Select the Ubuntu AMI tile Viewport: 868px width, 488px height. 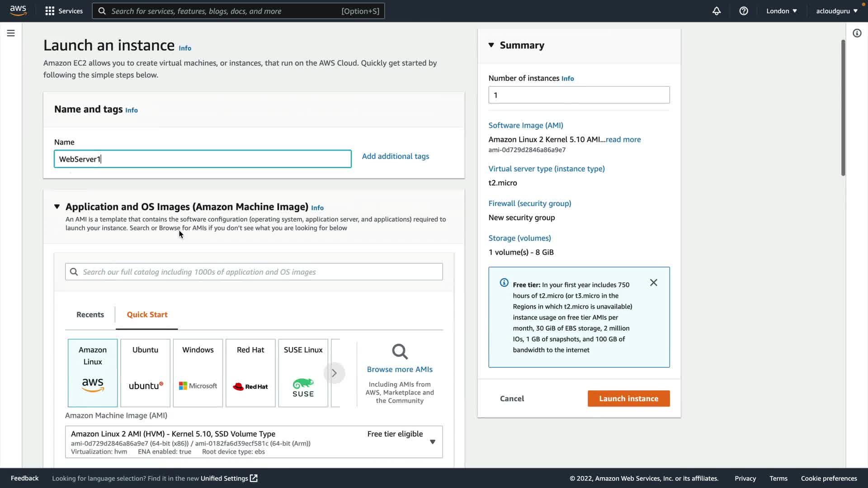pyautogui.click(x=145, y=373)
